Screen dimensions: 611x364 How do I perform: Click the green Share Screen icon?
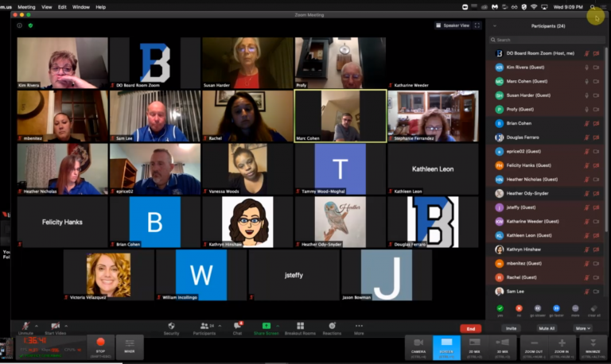point(267,326)
